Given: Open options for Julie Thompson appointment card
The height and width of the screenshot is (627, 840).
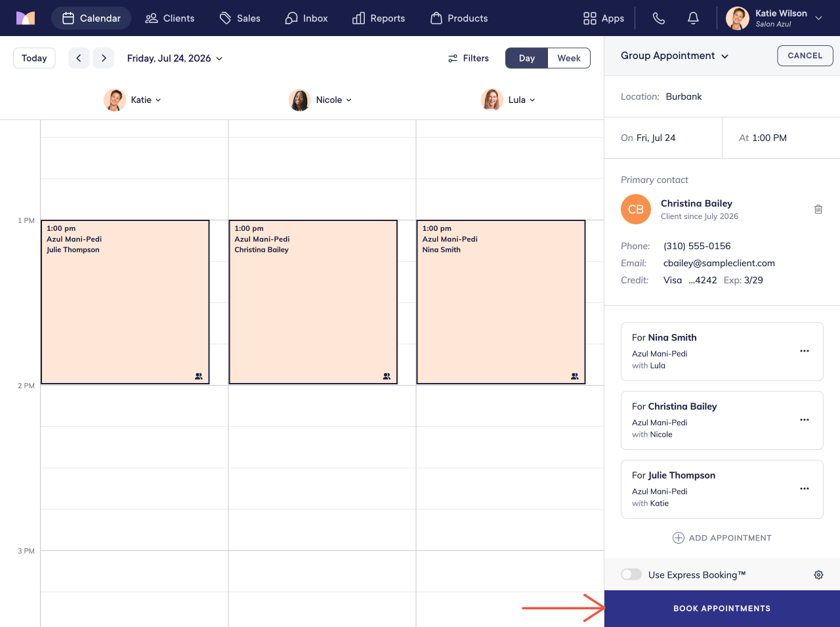Looking at the screenshot, I should point(805,489).
